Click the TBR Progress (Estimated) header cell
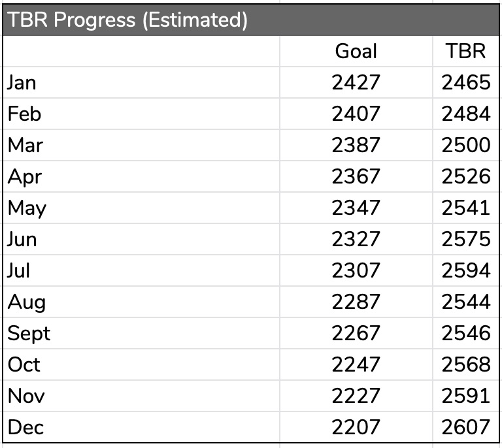Image resolution: width=502 pixels, height=448 pixels. [x=127, y=20]
